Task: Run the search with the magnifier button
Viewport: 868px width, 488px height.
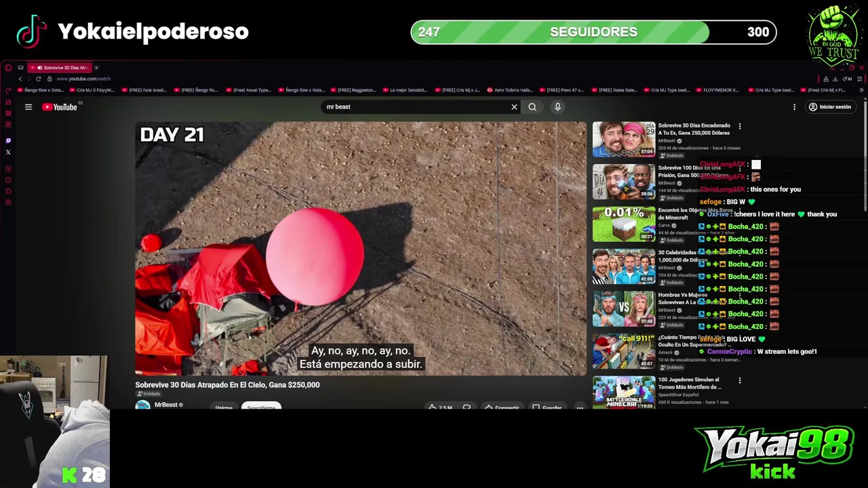Action: click(x=532, y=107)
